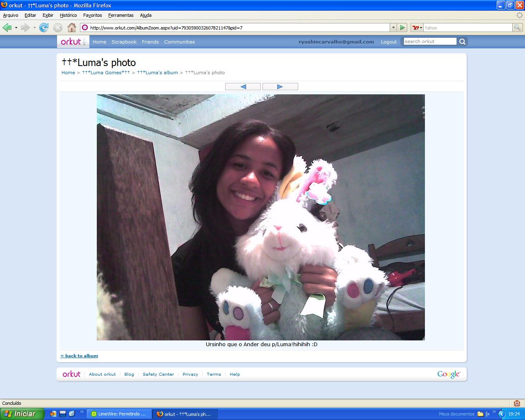Open the Favoritos menu
The width and height of the screenshot is (525, 420).
tap(93, 15)
